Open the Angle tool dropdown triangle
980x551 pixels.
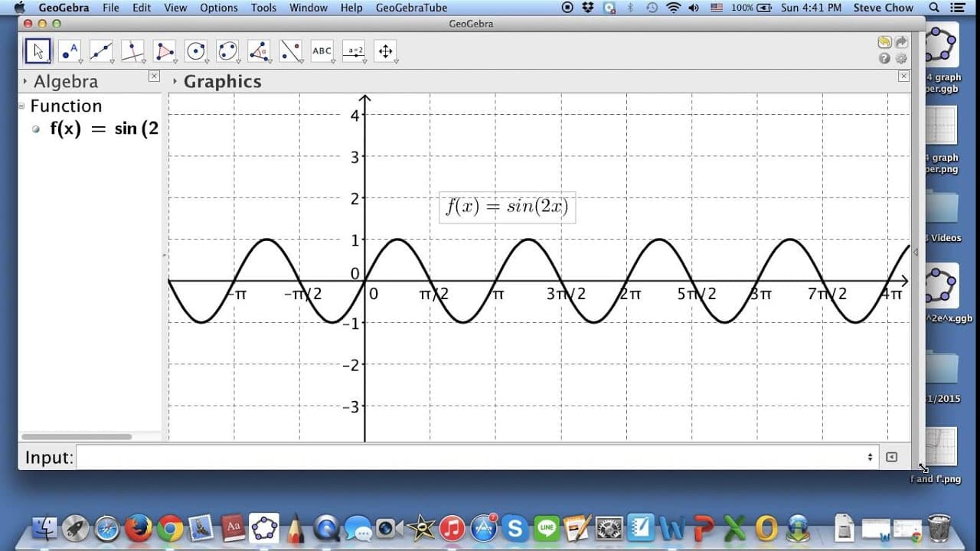[x=269, y=61]
